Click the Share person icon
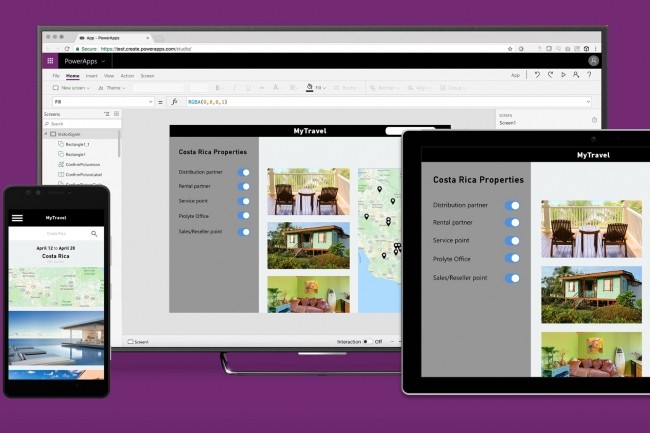This screenshot has height=433, width=650. 576,75
